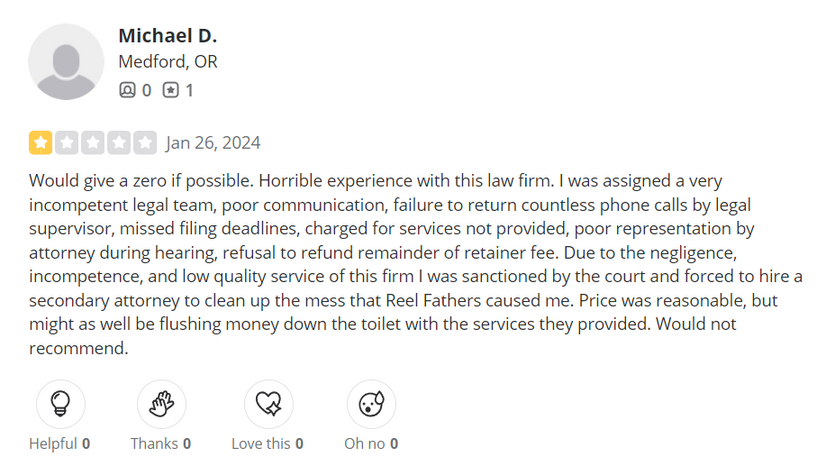Open the Michael D. profile name link
Screen dimensions: 826x475
[168, 36]
